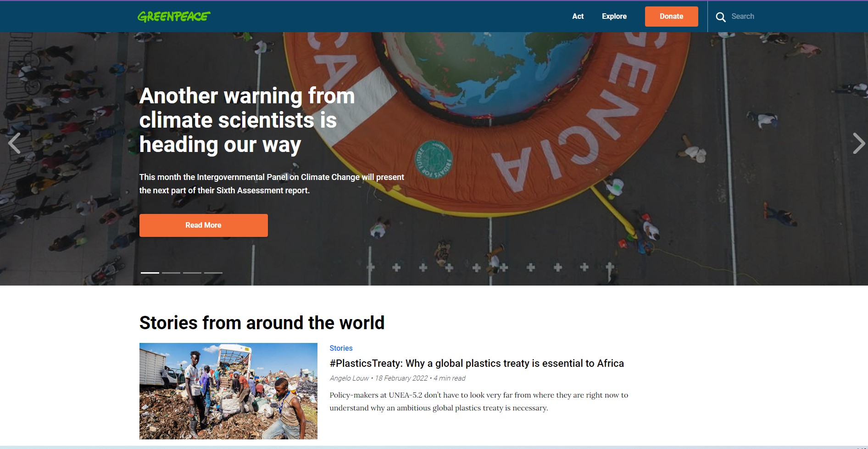868x449 pixels.
Task: Click the article excerpt about UNEA-5.2
Action: [x=479, y=402]
